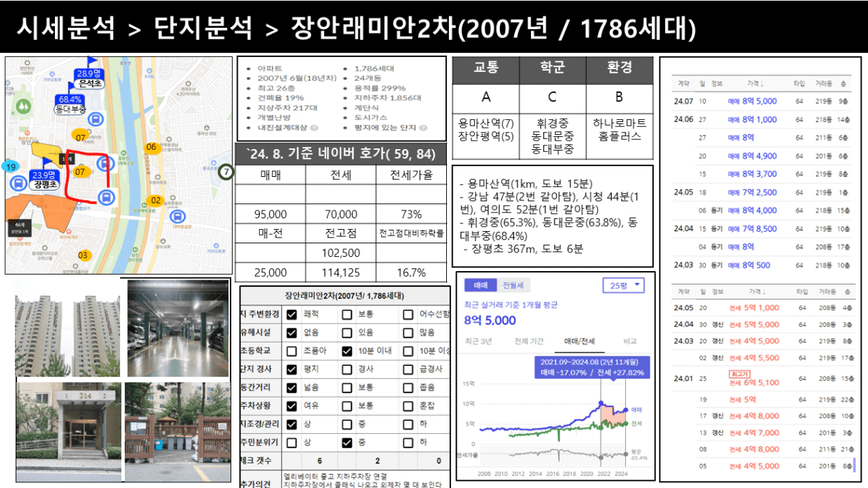Toggle the 평지 checkbox for 단지 경사
The image size is (868, 488).
292,370
